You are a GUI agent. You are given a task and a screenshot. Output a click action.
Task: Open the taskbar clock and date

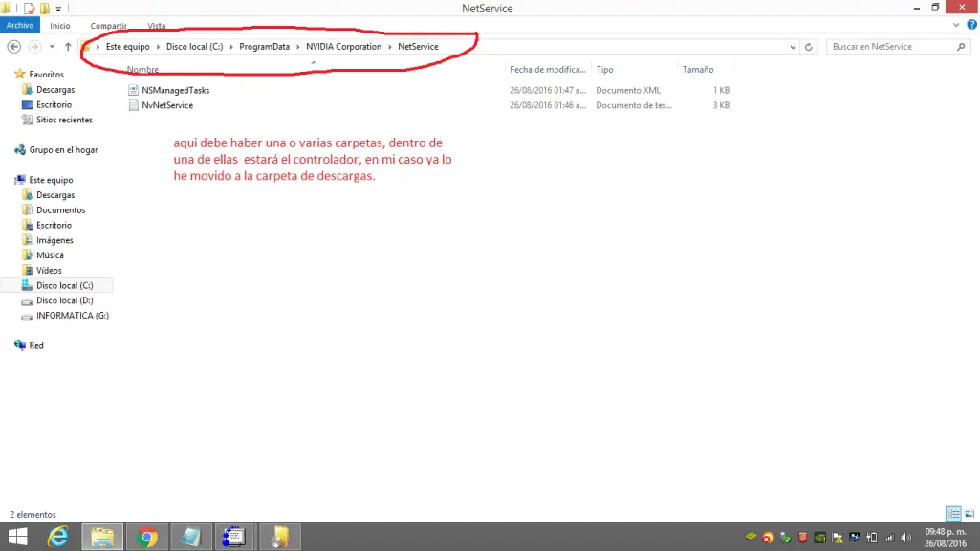(946, 538)
